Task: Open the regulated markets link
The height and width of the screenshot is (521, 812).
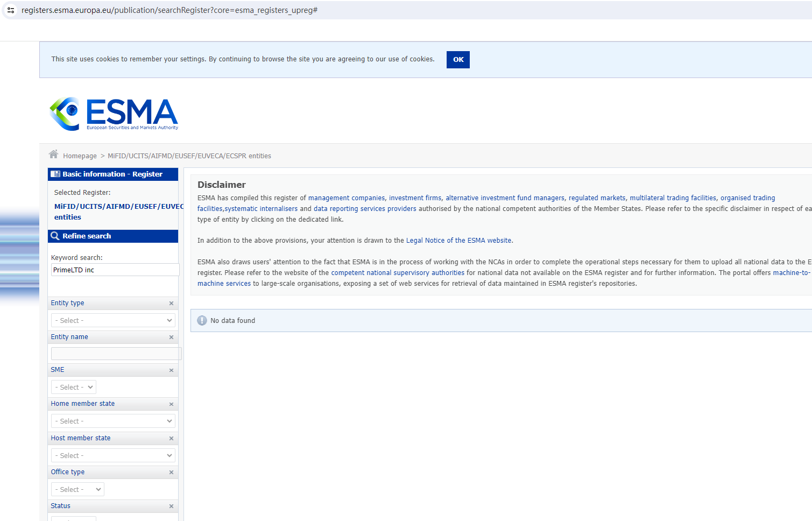Action: (597, 198)
